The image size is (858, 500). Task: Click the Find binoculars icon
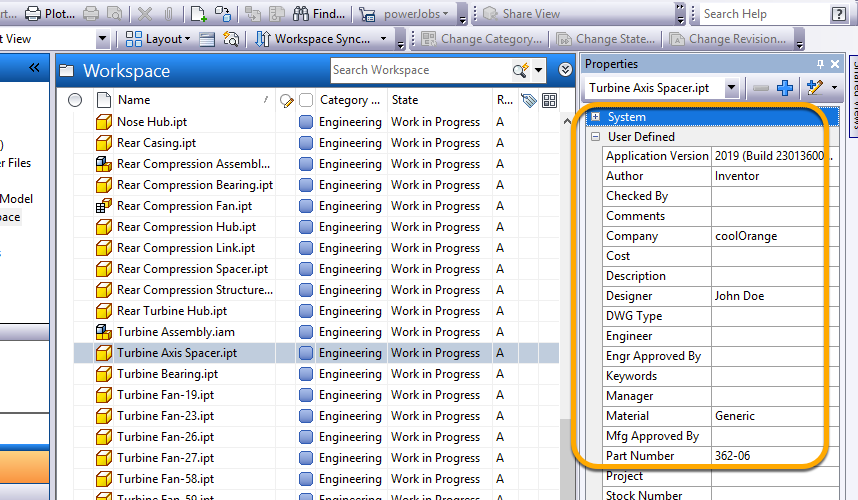pyautogui.click(x=300, y=14)
